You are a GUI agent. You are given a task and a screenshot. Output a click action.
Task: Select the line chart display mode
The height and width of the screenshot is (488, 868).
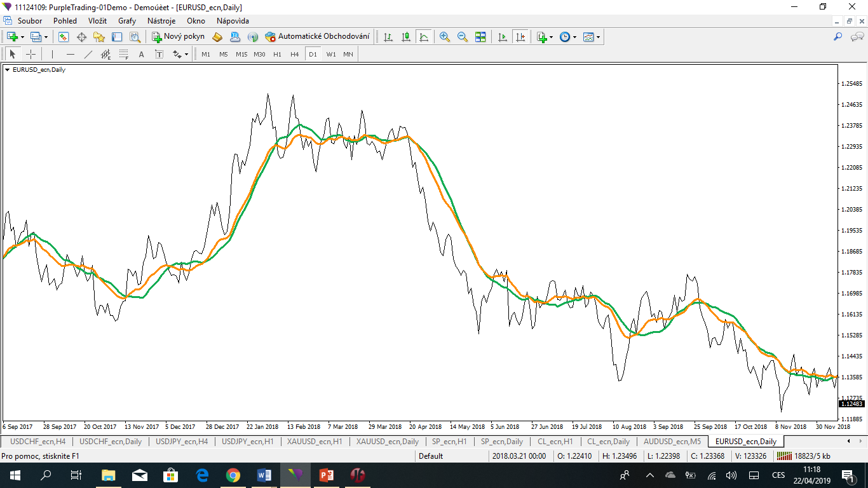tap(423, 36)
